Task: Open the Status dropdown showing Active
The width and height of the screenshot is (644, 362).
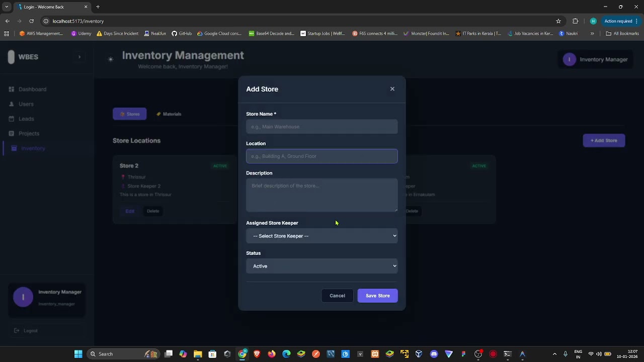Action: pos(322,266)
